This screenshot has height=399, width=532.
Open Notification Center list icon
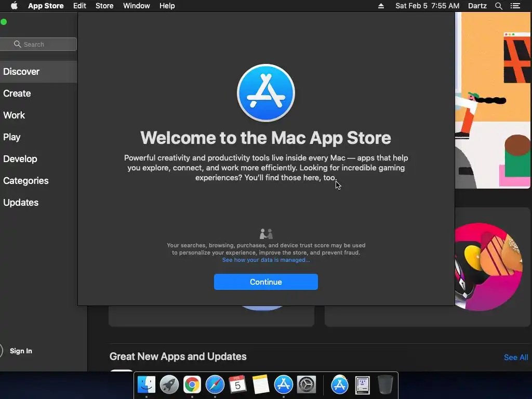tap(515, 6)
